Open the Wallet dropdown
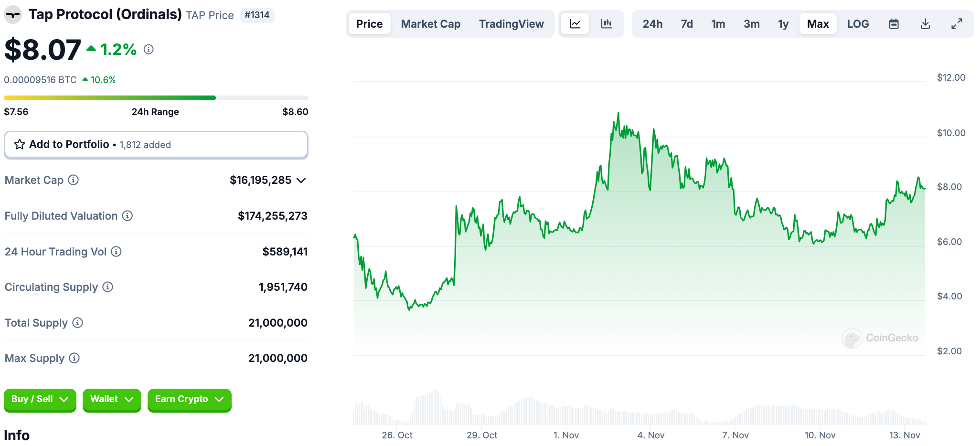Viewport: 980px width, 446px height. 112,400
